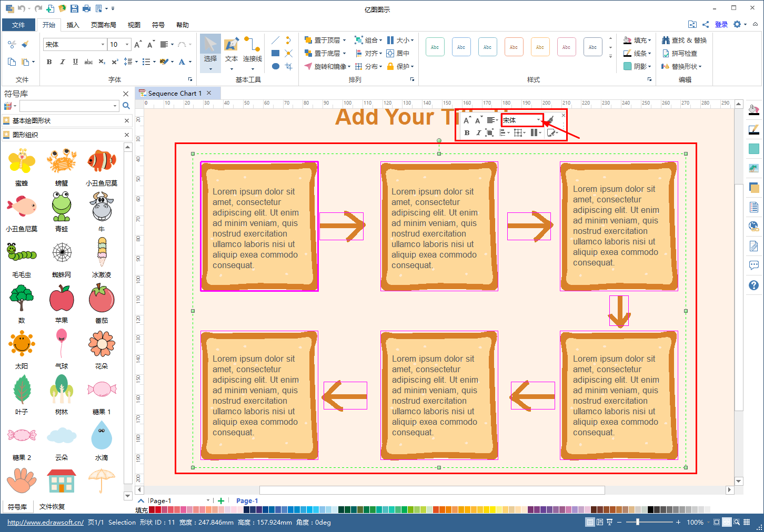Toggle underline formatting in the ribbon

coord(75,62)
